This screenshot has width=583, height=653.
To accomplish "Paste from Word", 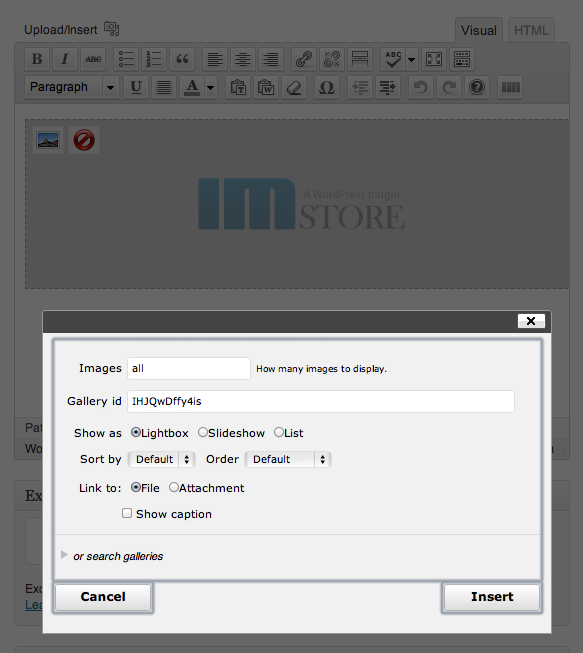I will [266, 87].
